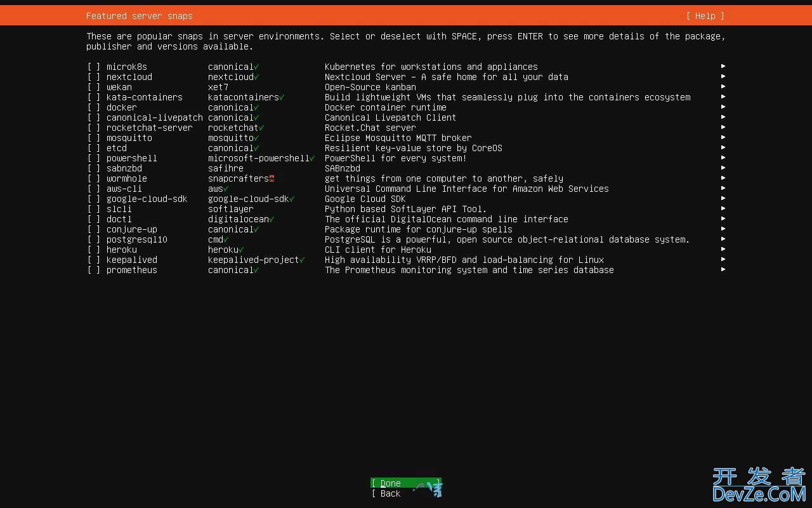812x508 pixels.
Task: Click 'CLI client for Heroku' description
Action: 378,250
